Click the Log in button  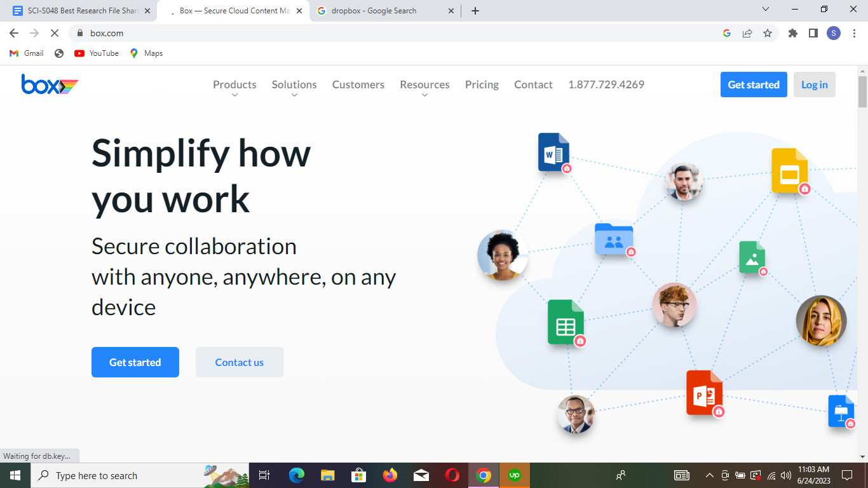click(814, 85)
